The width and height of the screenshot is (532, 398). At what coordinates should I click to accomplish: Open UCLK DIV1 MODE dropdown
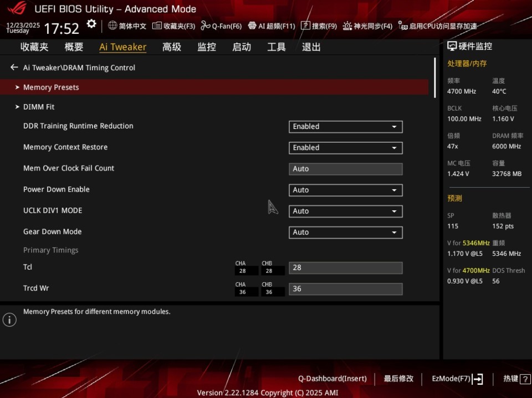(x=345, y=211)
